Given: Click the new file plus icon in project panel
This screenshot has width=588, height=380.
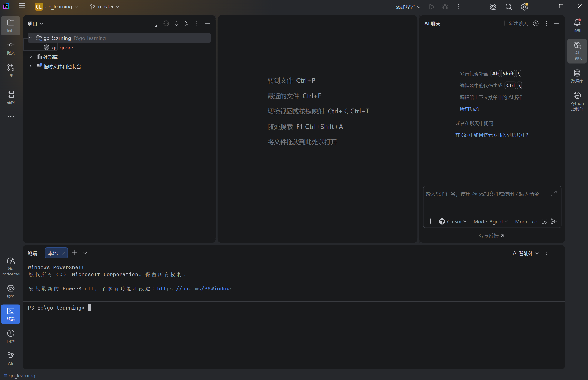Looking at the screenshot, I should (154, 24).
